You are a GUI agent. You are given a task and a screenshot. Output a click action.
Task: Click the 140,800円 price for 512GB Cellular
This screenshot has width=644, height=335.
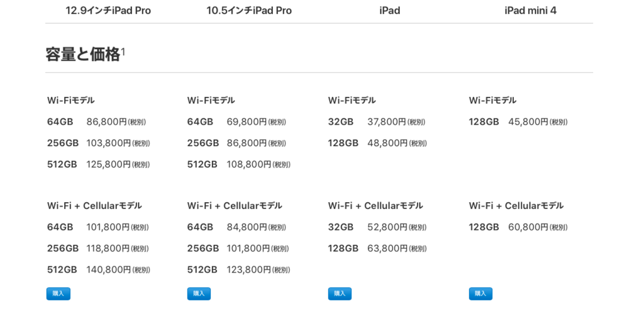pyautogui.click(x=108, y=270)
